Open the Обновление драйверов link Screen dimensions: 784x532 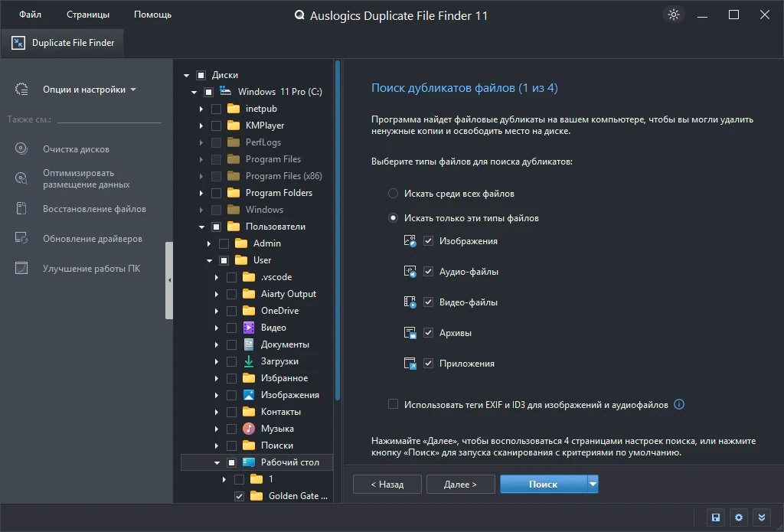(x=93, y=239)
